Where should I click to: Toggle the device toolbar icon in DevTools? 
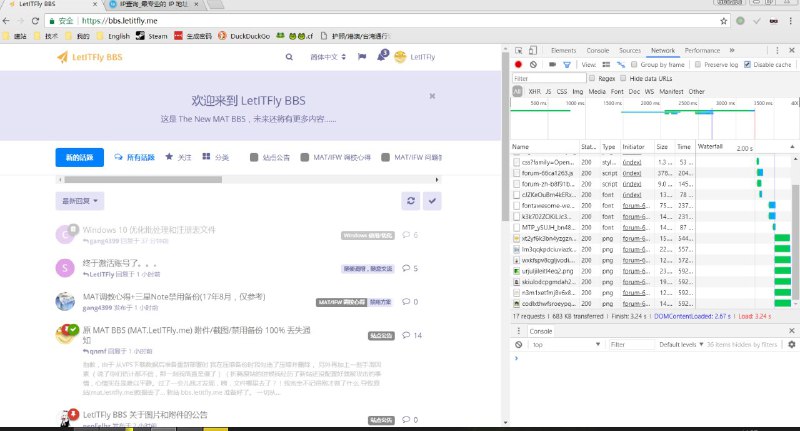tap(533, 50)
